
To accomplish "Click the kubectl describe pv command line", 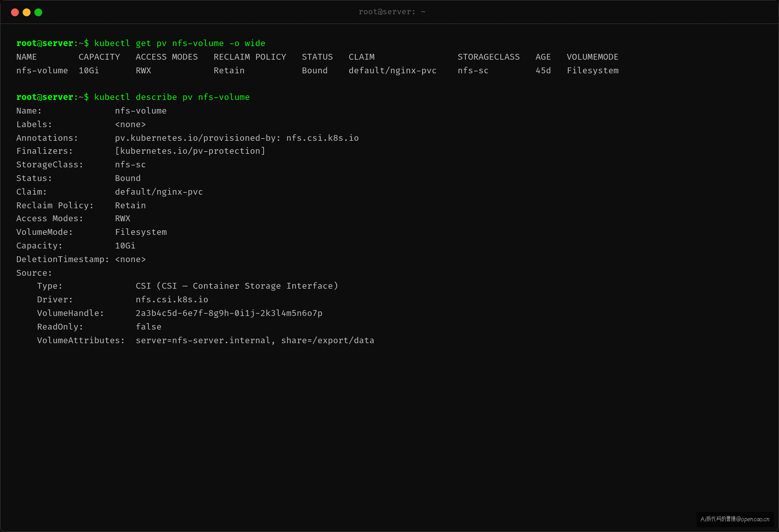I will [x=133, y=97].
